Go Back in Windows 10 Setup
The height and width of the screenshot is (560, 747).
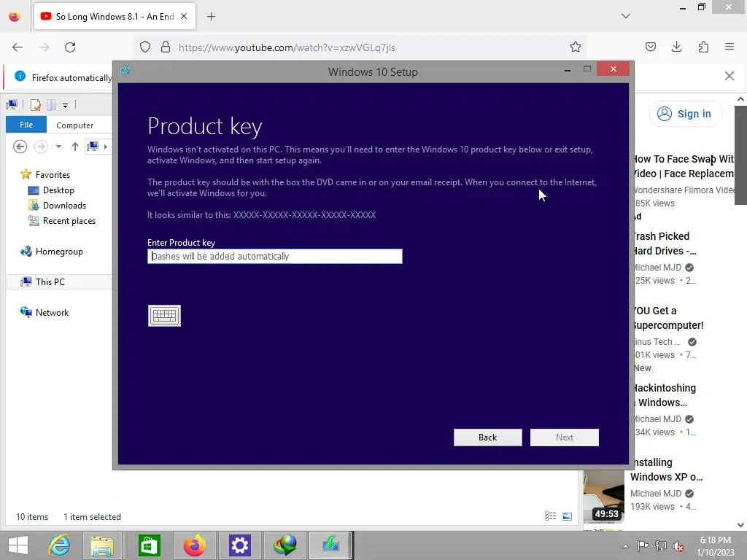point(488,437)
